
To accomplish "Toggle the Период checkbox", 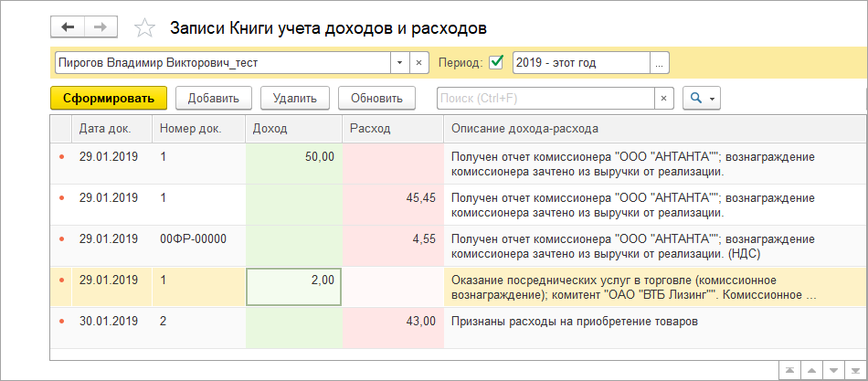I will pos(497,63).
